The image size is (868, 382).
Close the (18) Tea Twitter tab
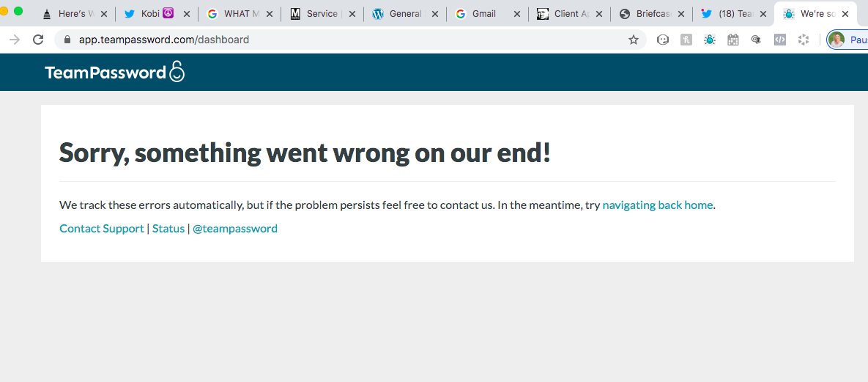[763, 14]
